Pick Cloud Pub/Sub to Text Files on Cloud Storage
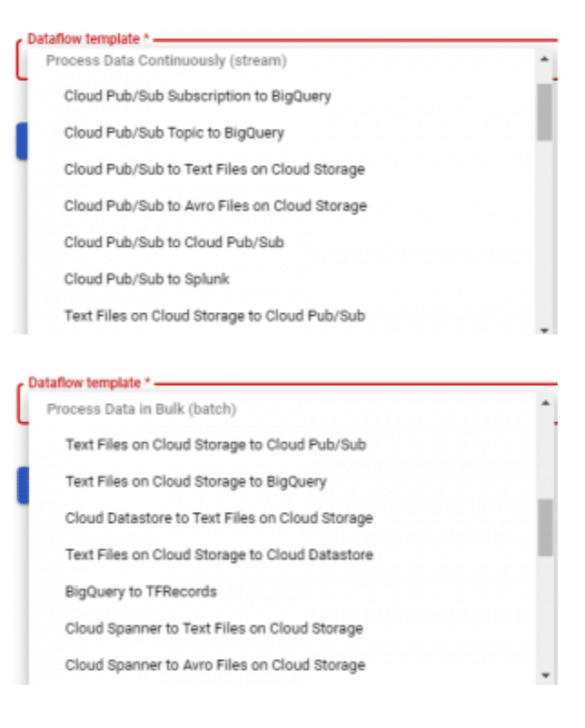This screenshot has width=585, height=728. pos(213,169)
